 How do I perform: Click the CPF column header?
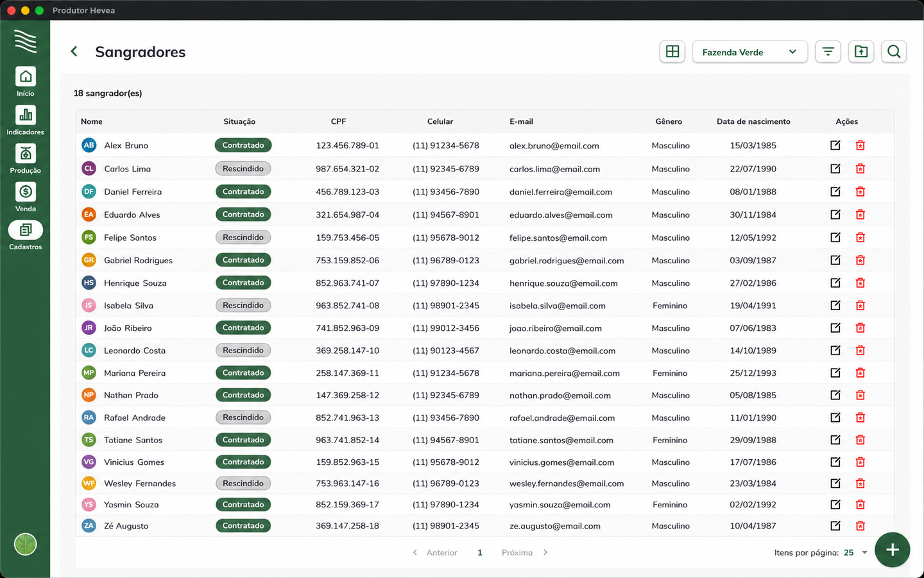click(338, 121)
